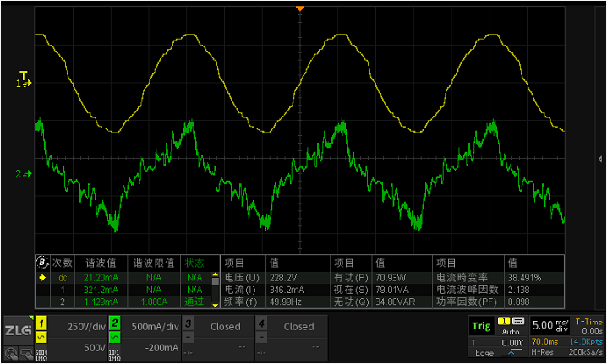This screenshot has width=607, height=364.
Task: Open trigger level T 0.00V field
Action: [x=497, y=343]
